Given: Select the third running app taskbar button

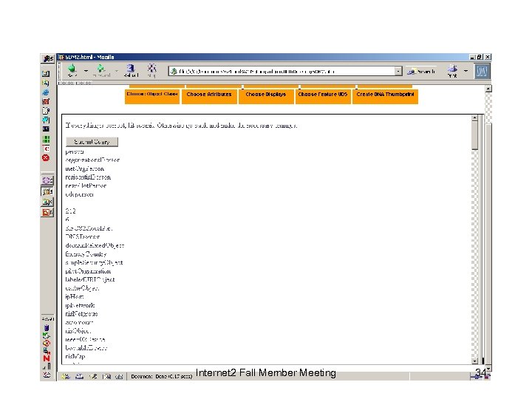Looking at the screenshot, I should pyautogui.click(x=47, y=202).
